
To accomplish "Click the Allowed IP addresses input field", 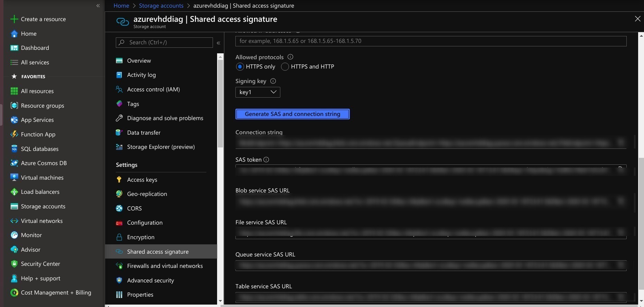I will (x=430, y=41).
